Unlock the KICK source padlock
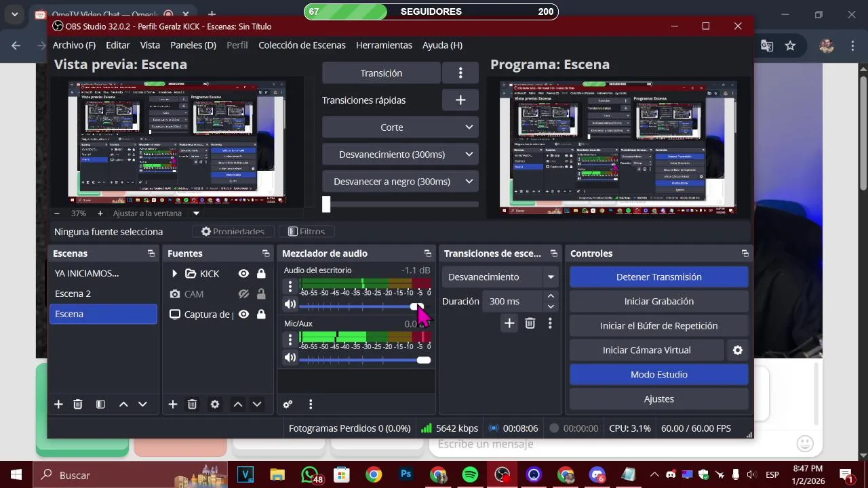Image resolution: width=868 pixels, height=488 pixels. coord(261,273)
